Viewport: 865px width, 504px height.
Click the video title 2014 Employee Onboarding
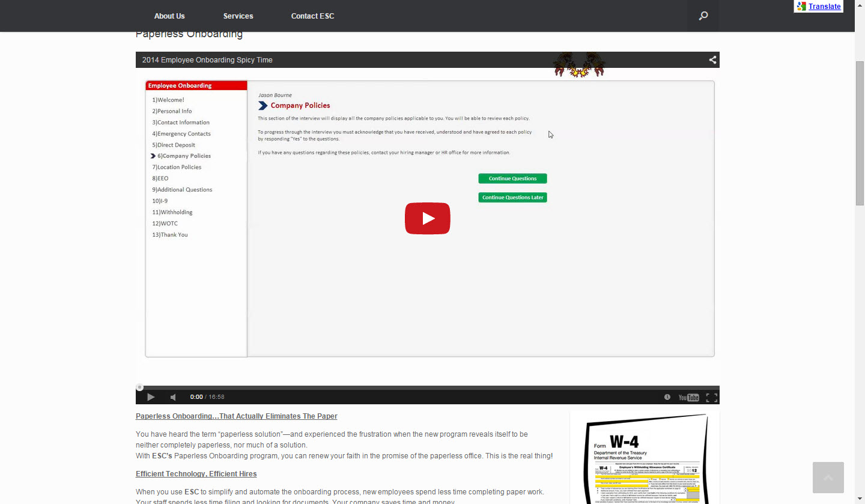tap(207, 60)
